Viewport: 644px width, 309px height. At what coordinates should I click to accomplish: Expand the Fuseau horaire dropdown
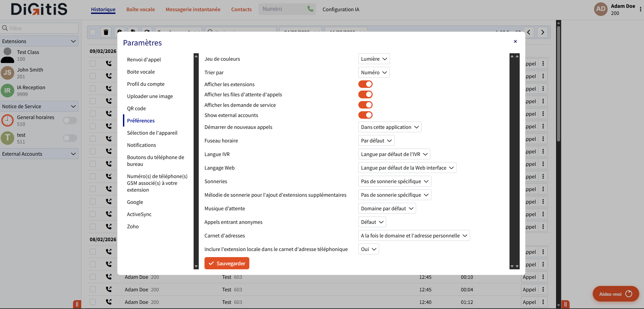pyautogui.click(x=376, y=141)
